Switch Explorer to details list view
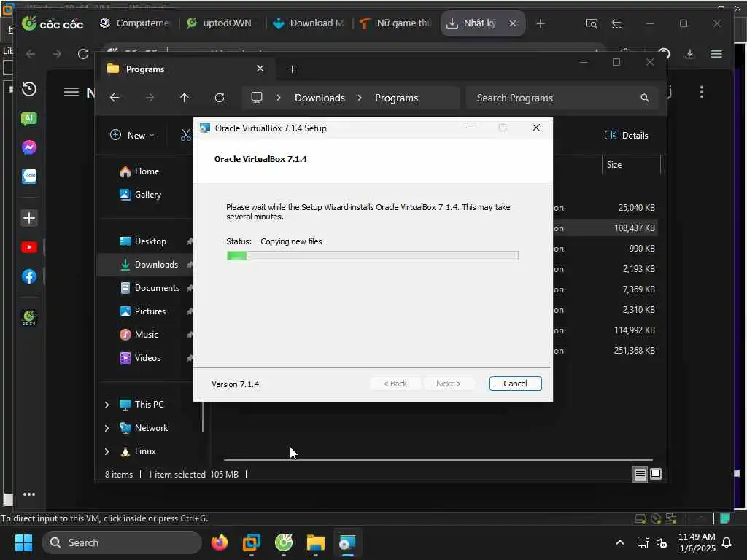The image size is (747, 560). click(x=640, y=474)
